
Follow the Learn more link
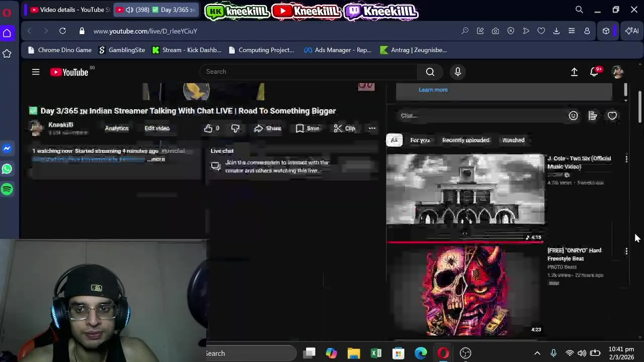(433, 90)
